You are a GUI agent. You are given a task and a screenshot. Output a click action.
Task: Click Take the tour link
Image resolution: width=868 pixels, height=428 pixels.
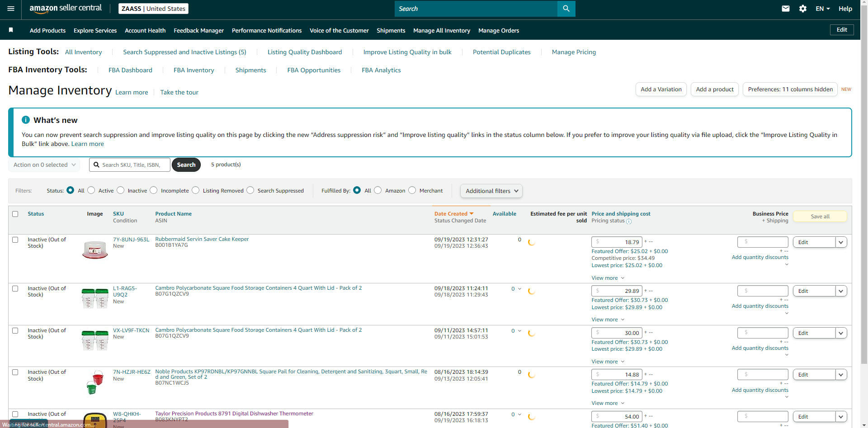click(179, 92)
